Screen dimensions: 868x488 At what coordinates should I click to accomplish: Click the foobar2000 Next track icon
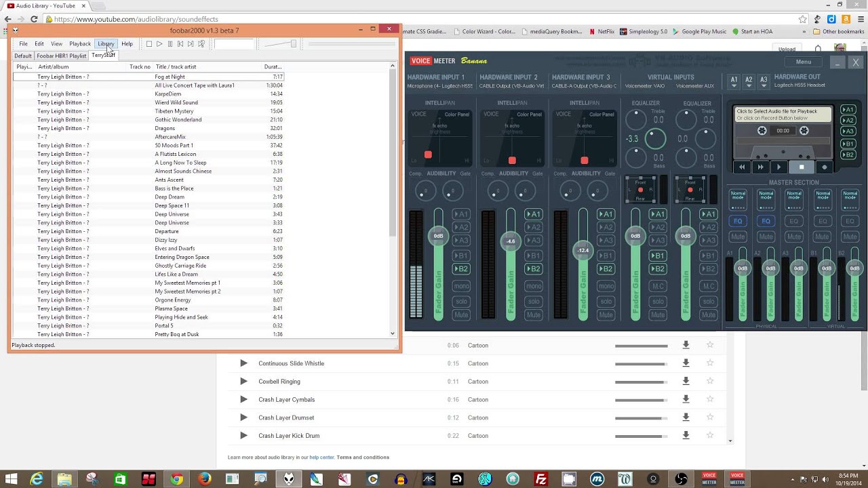click(x=191, y=44)
